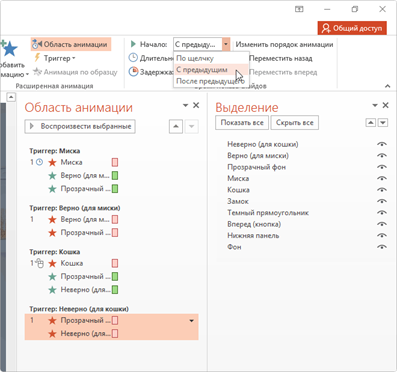Hide Верно (для миски) with eye icon

click(382, 156)
